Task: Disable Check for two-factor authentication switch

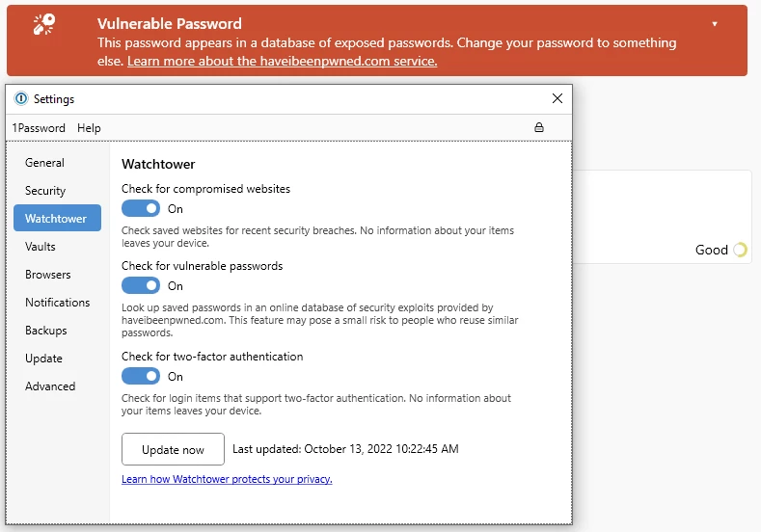Action: [x=141, y=376]
